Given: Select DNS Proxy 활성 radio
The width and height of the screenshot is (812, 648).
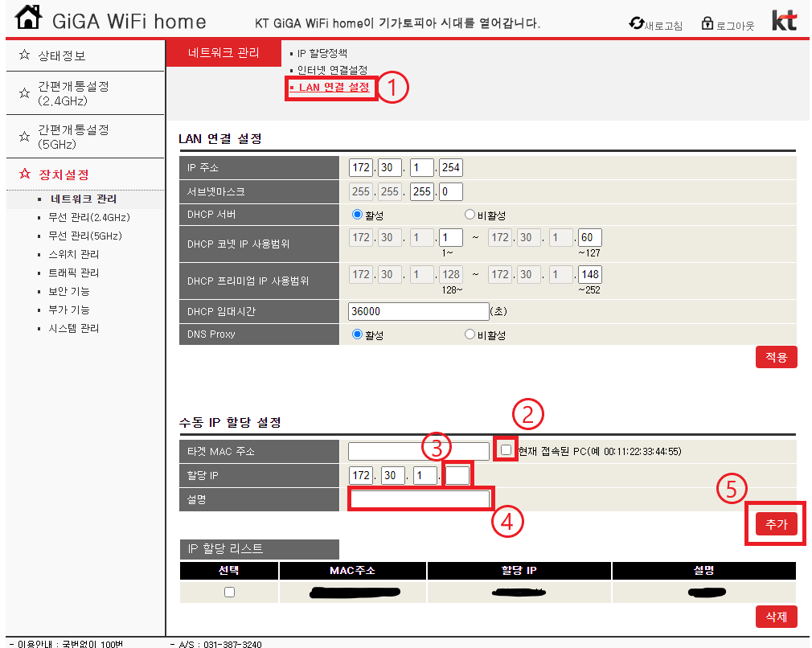Looking at the screenshot, I should (357, 334).
